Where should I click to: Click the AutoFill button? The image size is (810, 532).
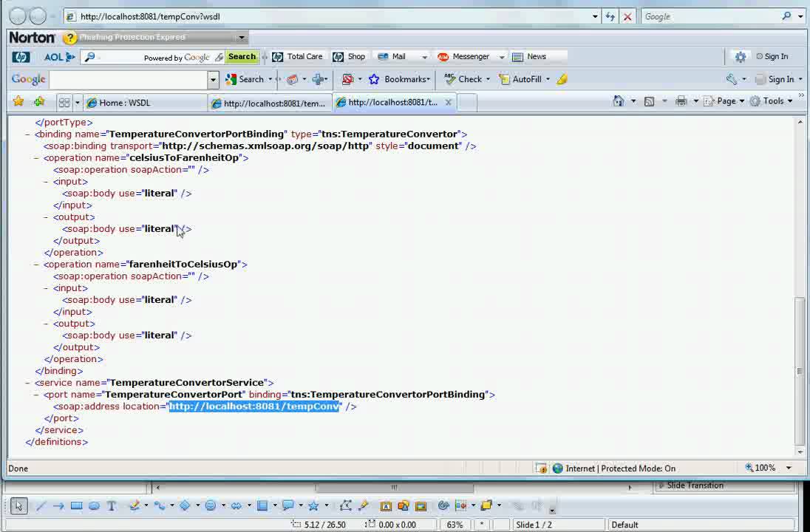click(x=520, y=79)
